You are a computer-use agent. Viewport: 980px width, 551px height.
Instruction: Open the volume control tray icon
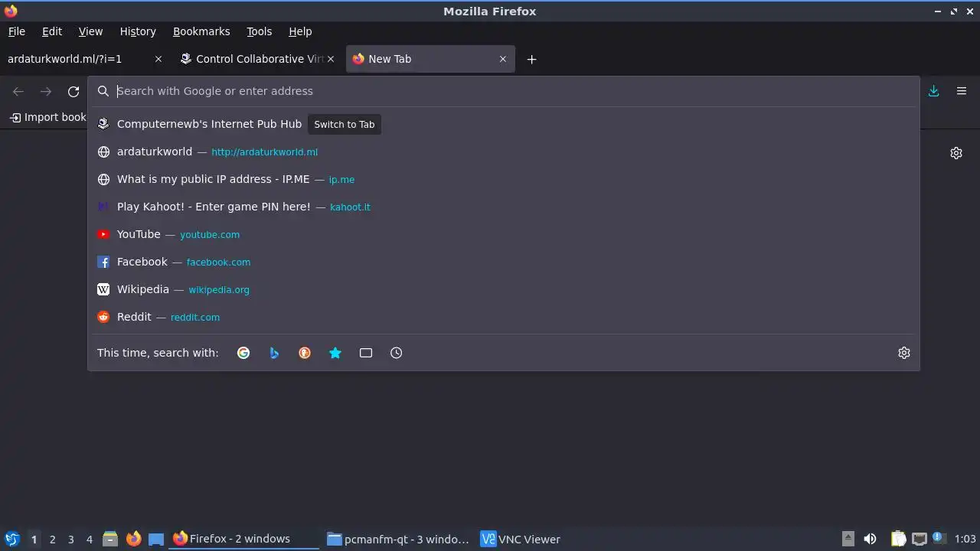pyautogui.click(x=870, y=539)
